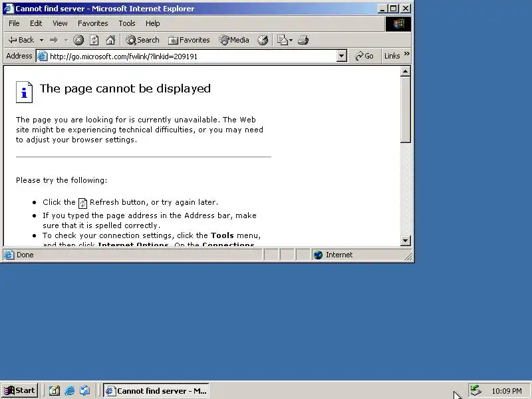Click the info icon beside the heading

coord(24,92)
